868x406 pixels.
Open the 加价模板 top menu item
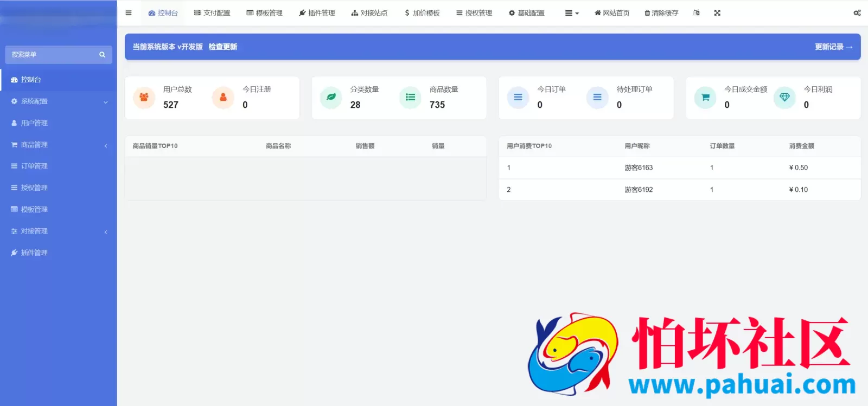click(422, 13)
